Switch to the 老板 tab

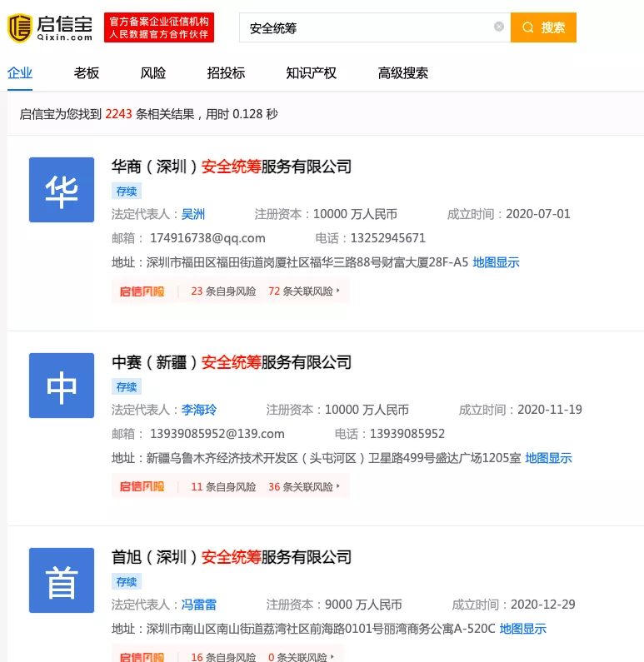[86, 73]
